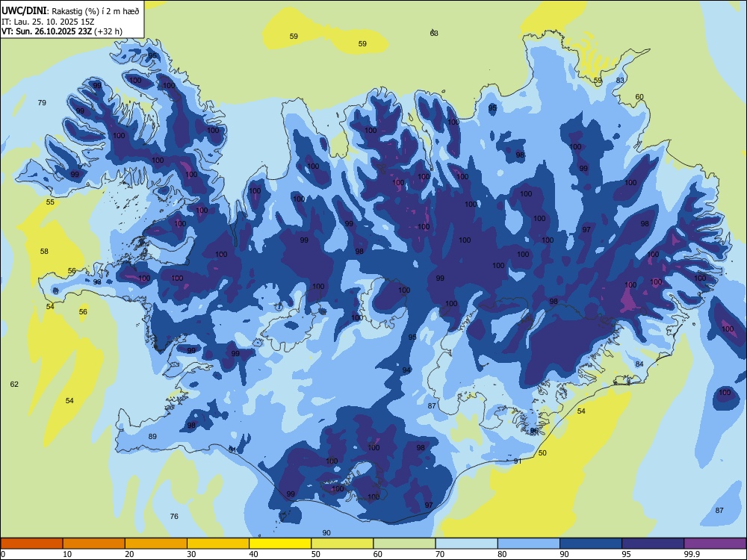This screenshot has width=747, height=560.
Task: Click the 0–10 dark orange legend swatch
Action: (x=31, y=544)
